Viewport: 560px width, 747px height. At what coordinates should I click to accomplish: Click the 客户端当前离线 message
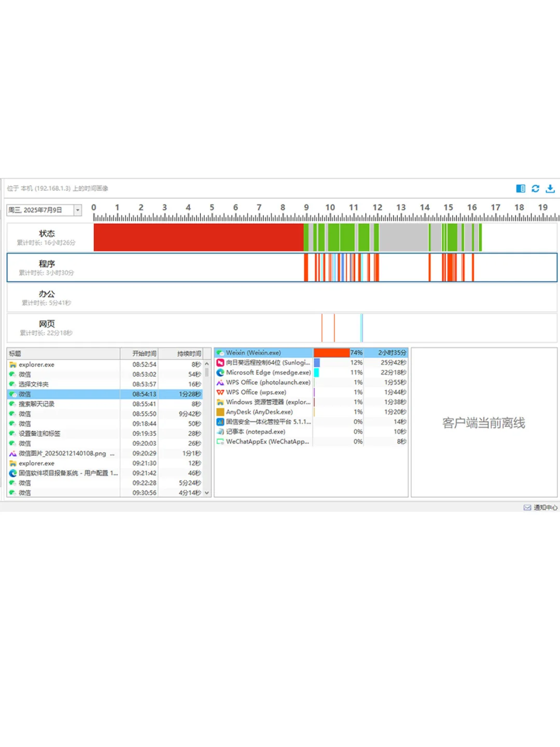484,423
